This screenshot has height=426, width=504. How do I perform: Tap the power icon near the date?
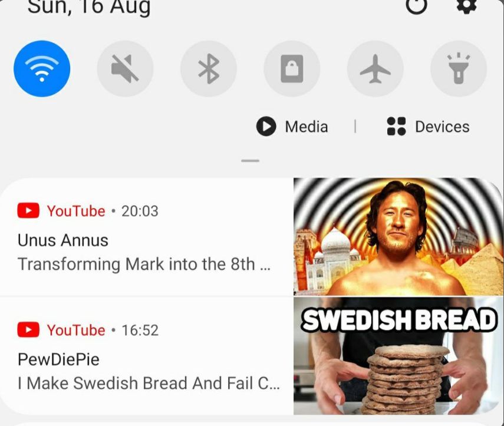[417, 6]
